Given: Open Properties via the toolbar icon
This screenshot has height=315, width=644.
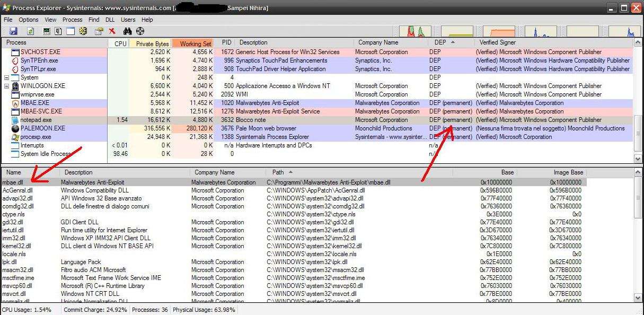Looking at the screenshot, I should (x=99, y=31).
